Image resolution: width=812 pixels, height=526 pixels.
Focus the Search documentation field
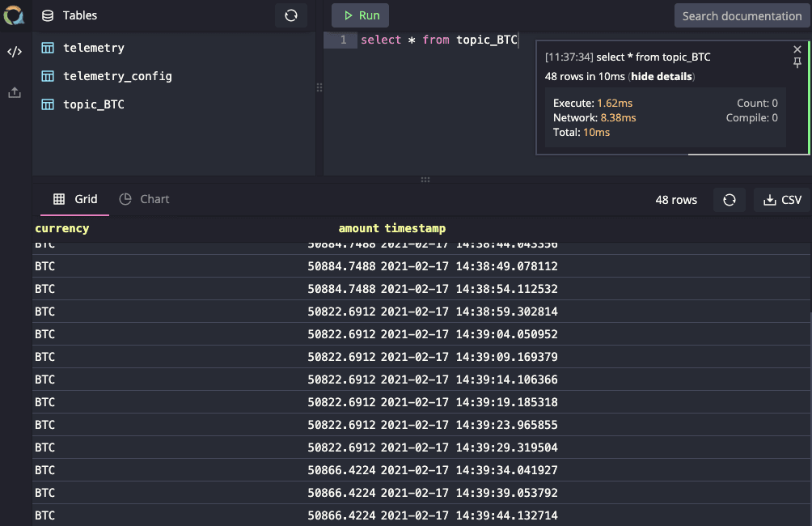click(x=742, y=15)
